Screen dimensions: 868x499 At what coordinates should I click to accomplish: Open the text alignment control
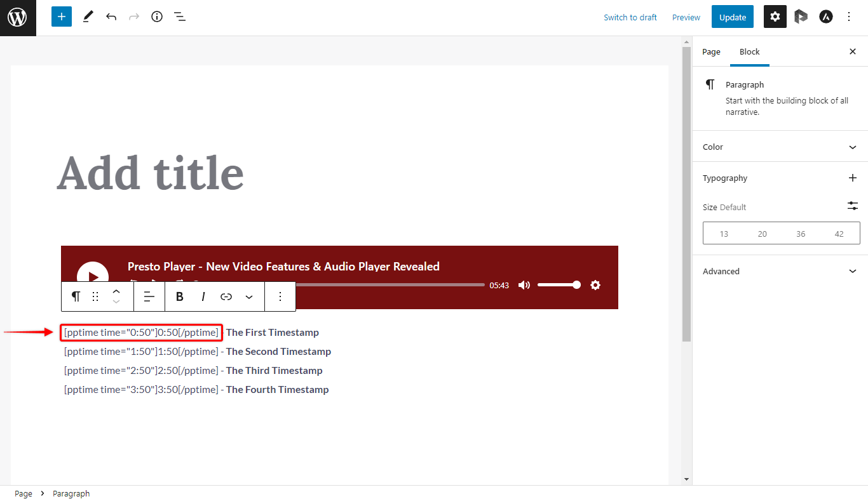click(x=149, y=296)
